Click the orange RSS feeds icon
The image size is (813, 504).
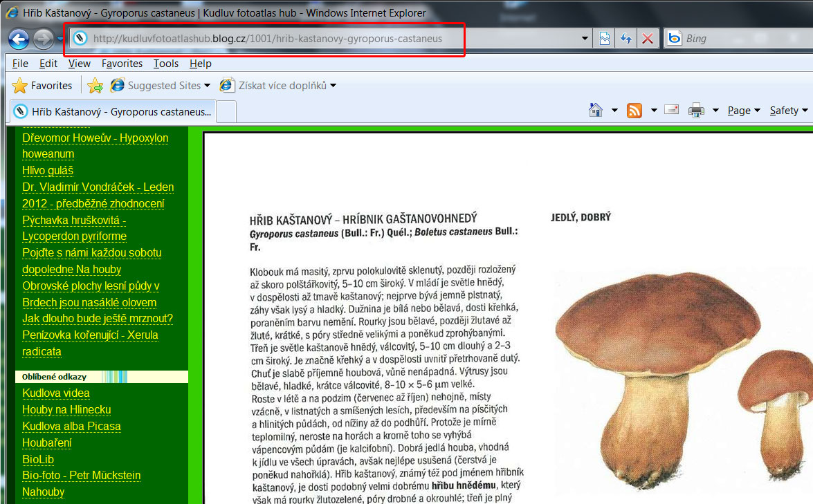(x=634, y=111)
